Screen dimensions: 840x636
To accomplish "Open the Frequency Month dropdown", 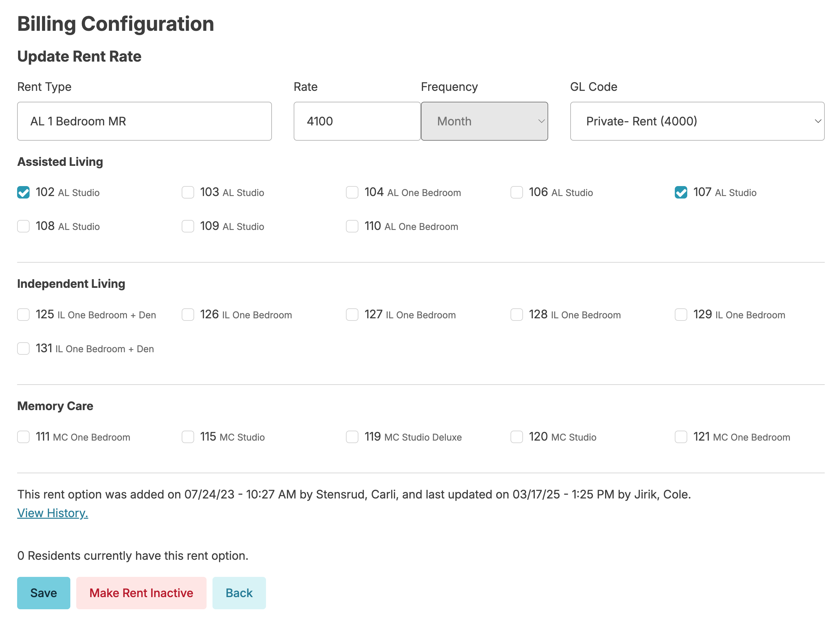I will [484, 121].
